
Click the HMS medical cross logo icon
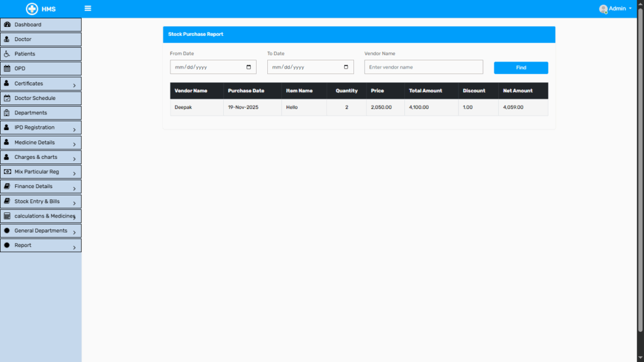pyautogui.click(x=32, y=9)
